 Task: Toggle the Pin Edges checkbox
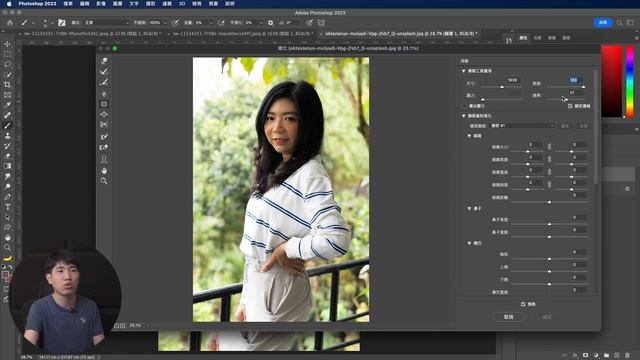570,106
